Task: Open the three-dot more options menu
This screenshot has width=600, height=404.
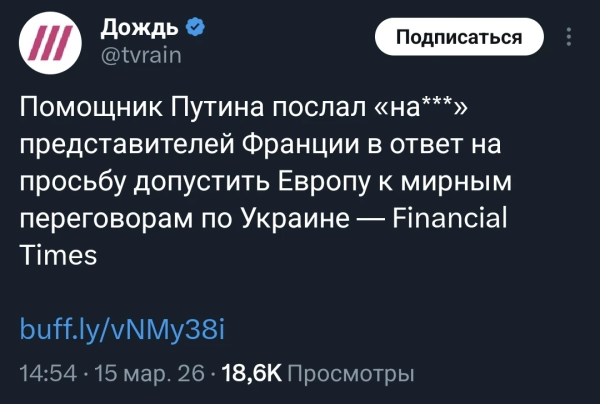Action: (x=570, y=38)
